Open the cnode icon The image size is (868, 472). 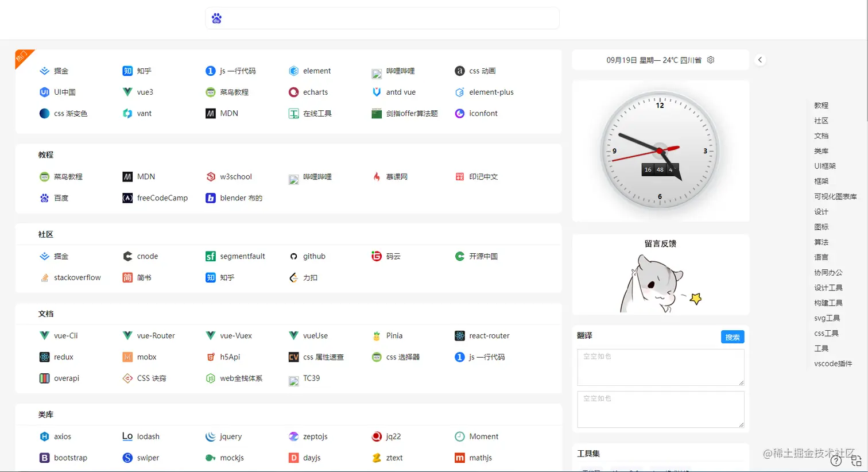(127, 256)
